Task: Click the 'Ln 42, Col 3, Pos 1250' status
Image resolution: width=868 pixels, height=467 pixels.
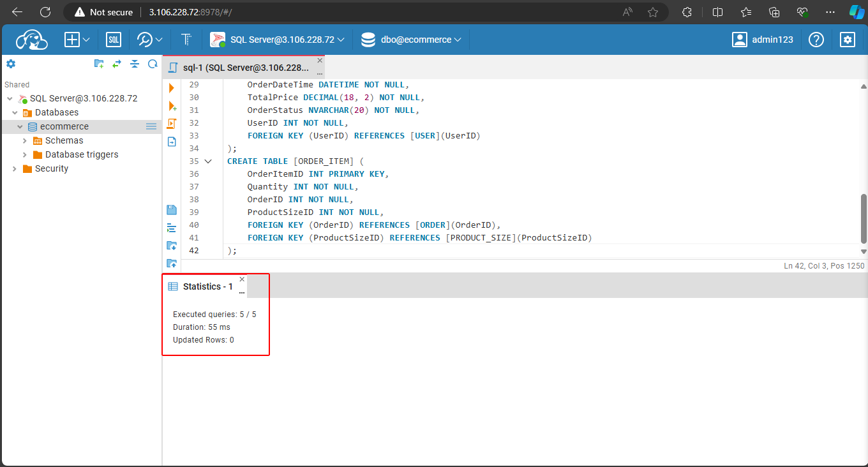Action: point(824,266)
